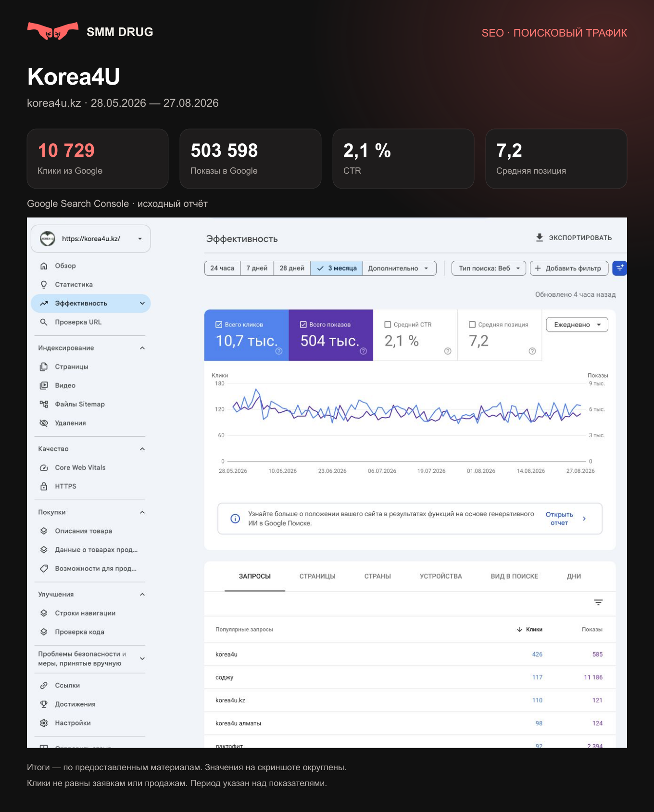Open the Обзор home icon

click(x=44, y=266)
